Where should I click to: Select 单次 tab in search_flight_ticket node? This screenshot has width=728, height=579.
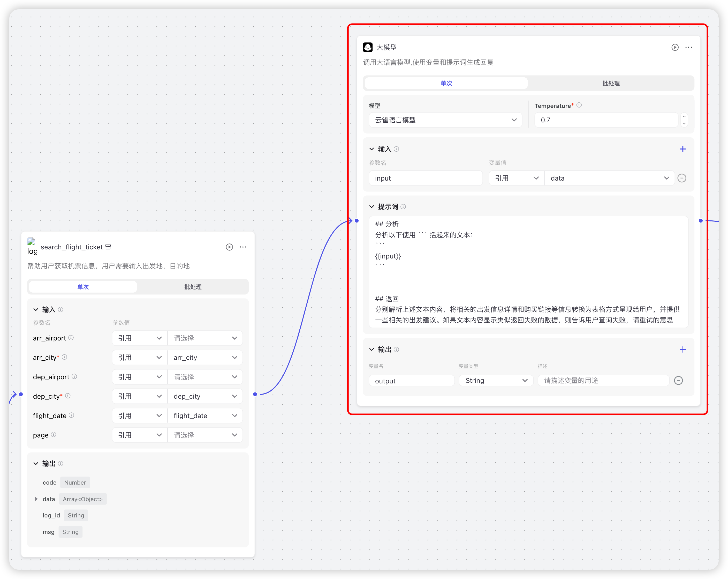(x=83, y=287)
